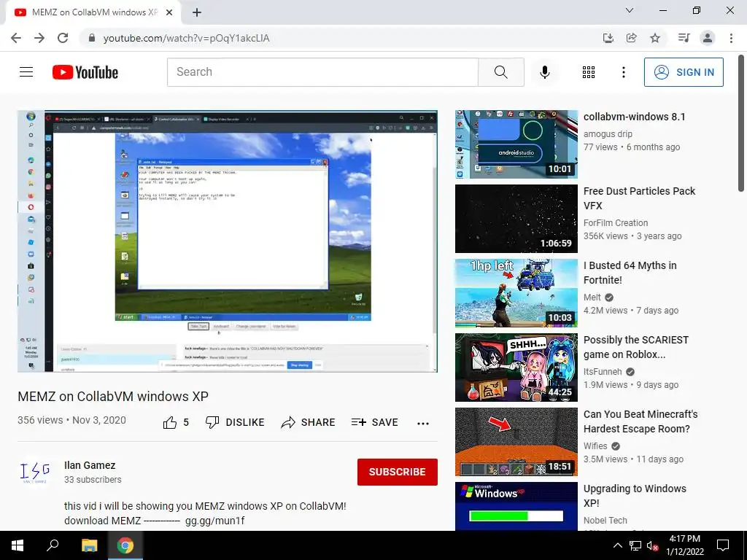Go back in Chrome
Image resolution: width=747 pixels, height=560 pixels.
click(x=16, y=38)
